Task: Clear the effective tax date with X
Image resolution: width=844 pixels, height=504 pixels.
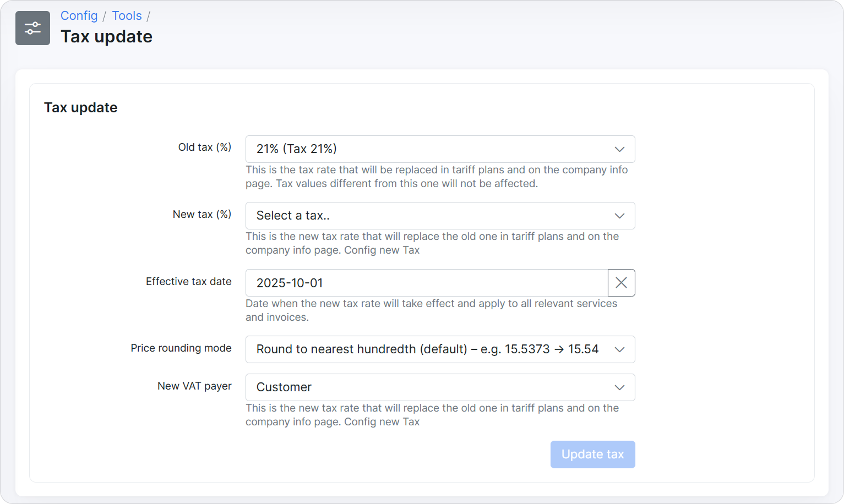Action: coord(621,283)
